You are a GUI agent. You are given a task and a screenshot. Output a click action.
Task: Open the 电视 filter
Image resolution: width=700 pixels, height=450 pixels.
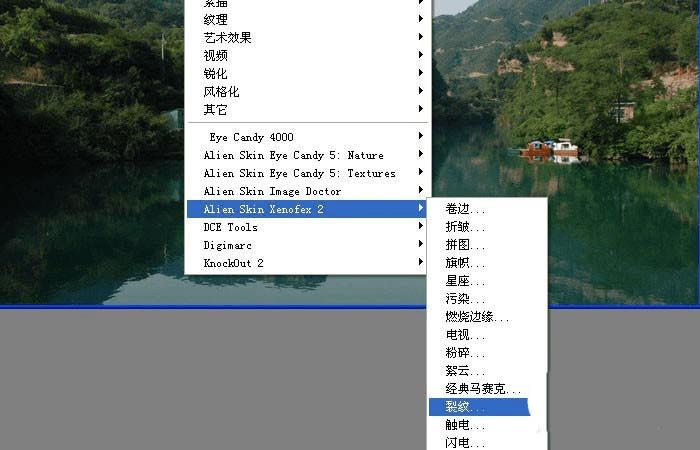tap(487, 335)
